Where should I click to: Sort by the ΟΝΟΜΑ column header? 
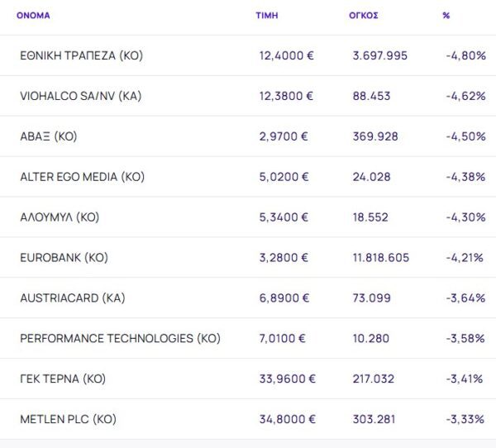click(34, 16)
